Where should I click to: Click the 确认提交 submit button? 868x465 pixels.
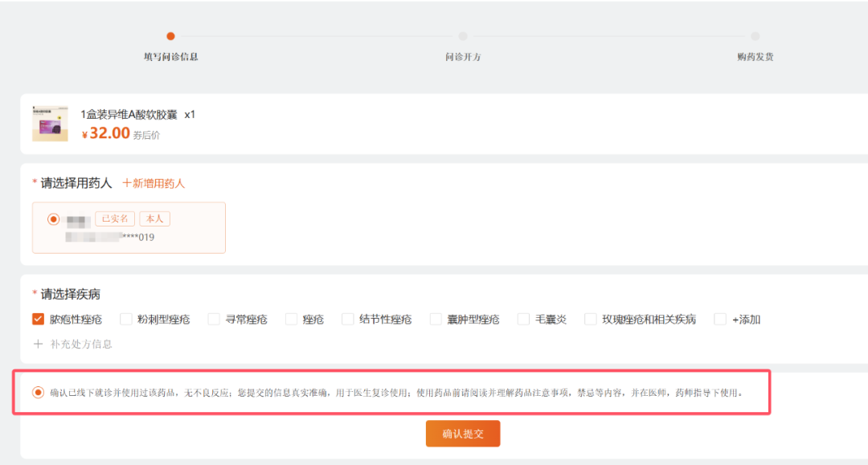point(463,434)
